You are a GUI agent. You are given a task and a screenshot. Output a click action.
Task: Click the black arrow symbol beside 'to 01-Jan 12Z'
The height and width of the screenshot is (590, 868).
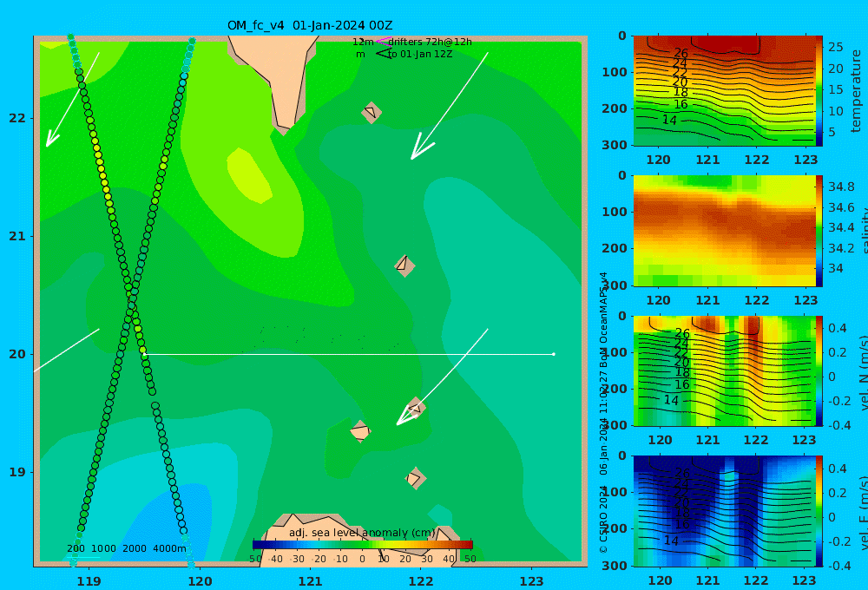(384, 54)
